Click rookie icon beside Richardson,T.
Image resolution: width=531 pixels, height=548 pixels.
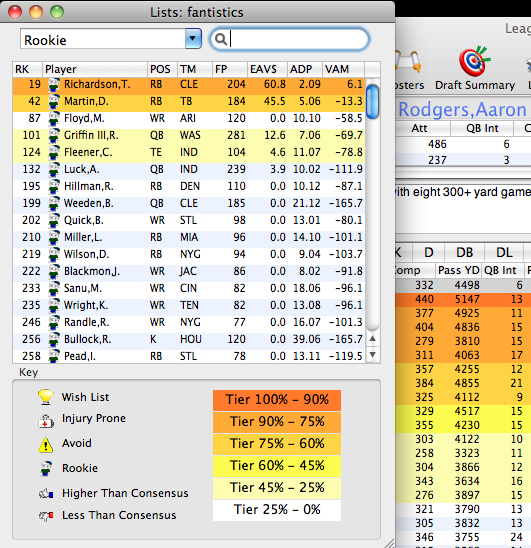coord(53,85)
